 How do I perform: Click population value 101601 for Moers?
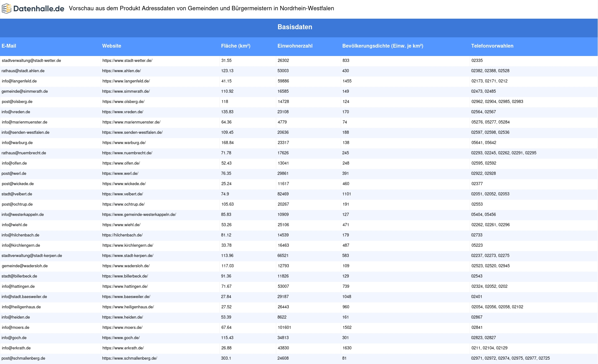pos(284,328)
